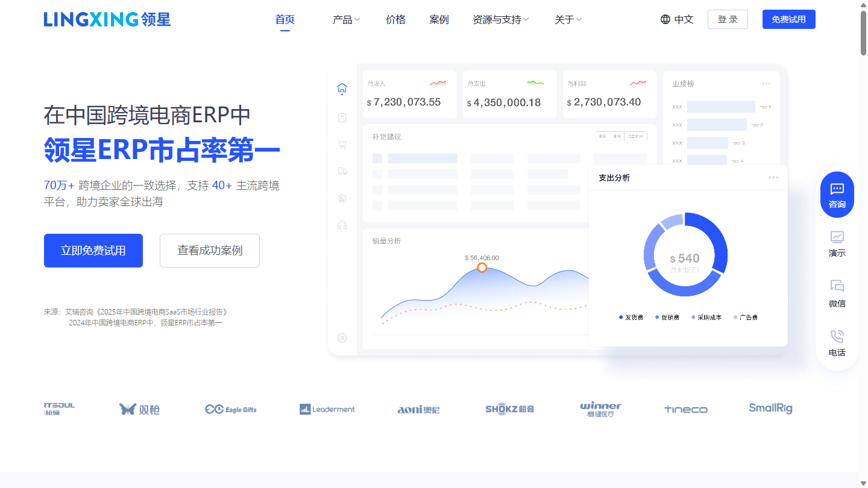Click the 领星ERP市占率第一 headline
The width and height of the screenshot is (868, 488).
click(x=162, y=150)
